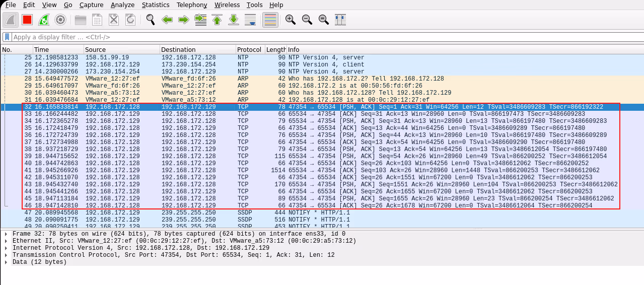The width and height of the screenshot is (644, 285).
Task: Reset the text size to normal
Action: [x=324, y=20]
